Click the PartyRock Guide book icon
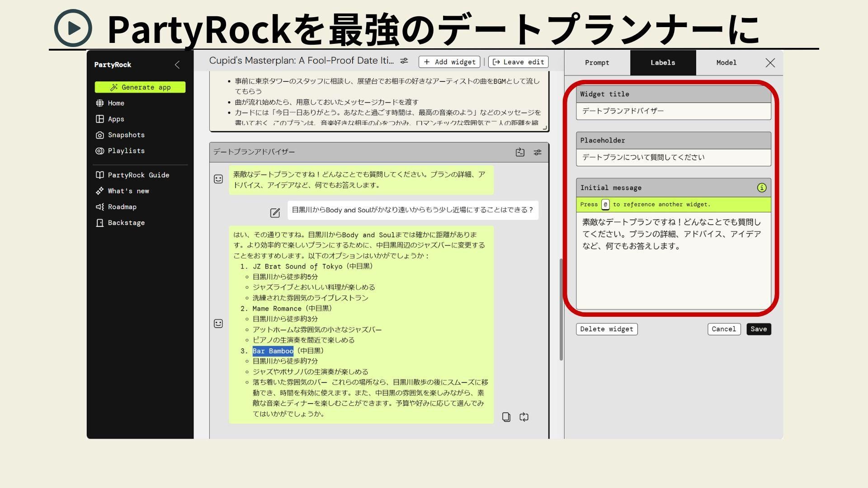The image size is (868, 488). tap(100, 175)
